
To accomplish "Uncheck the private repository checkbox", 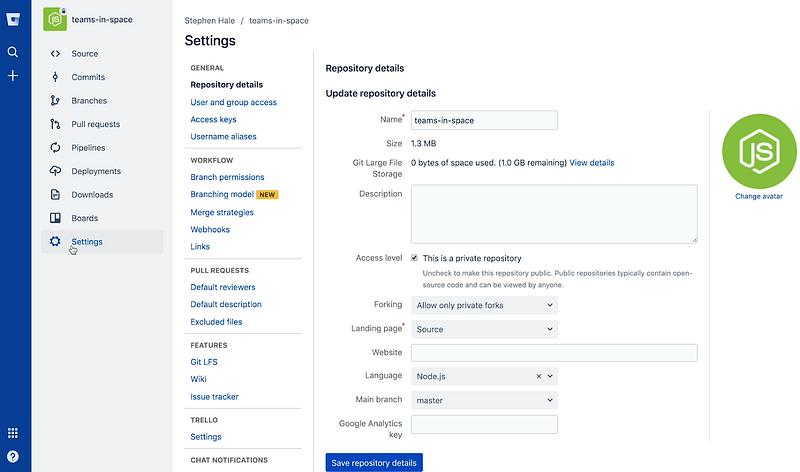I will pos(414,258).
